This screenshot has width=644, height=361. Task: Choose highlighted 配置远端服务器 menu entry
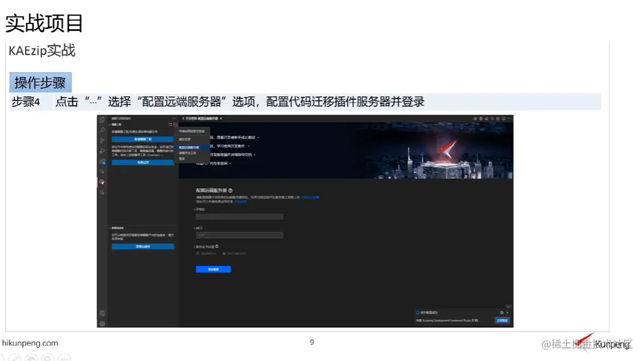[193, 147]
